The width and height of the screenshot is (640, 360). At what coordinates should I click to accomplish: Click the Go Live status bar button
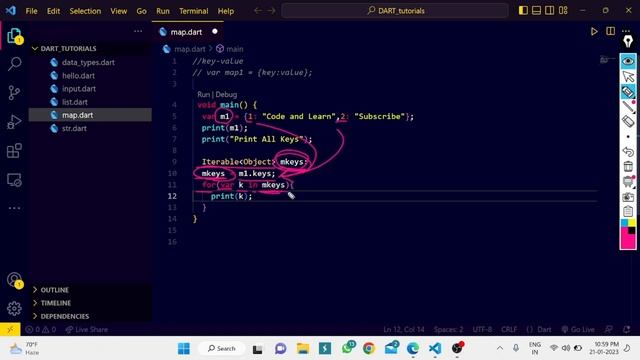(578, 329)
